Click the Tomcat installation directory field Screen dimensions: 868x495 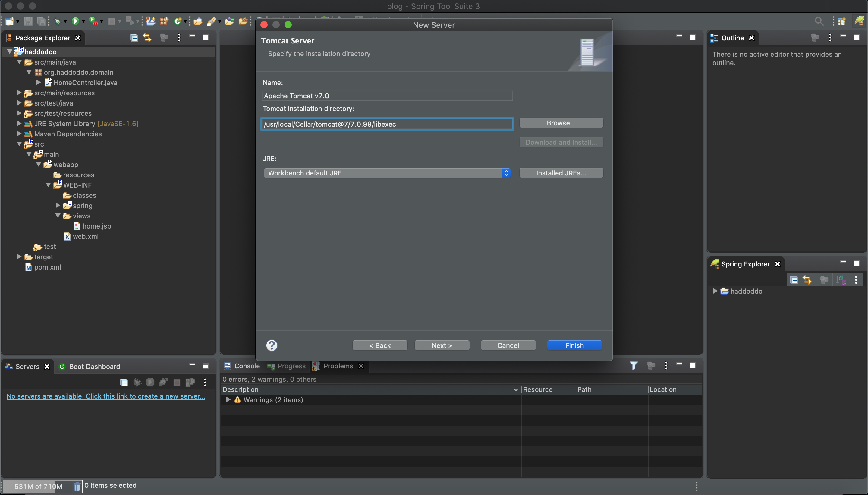pos(387,124)
